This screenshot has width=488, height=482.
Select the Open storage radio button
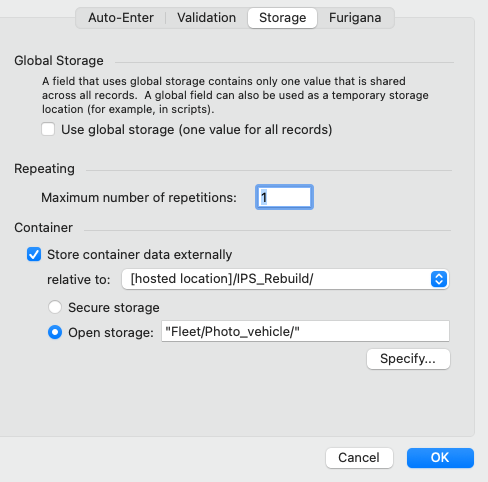[x=55, y=332]
